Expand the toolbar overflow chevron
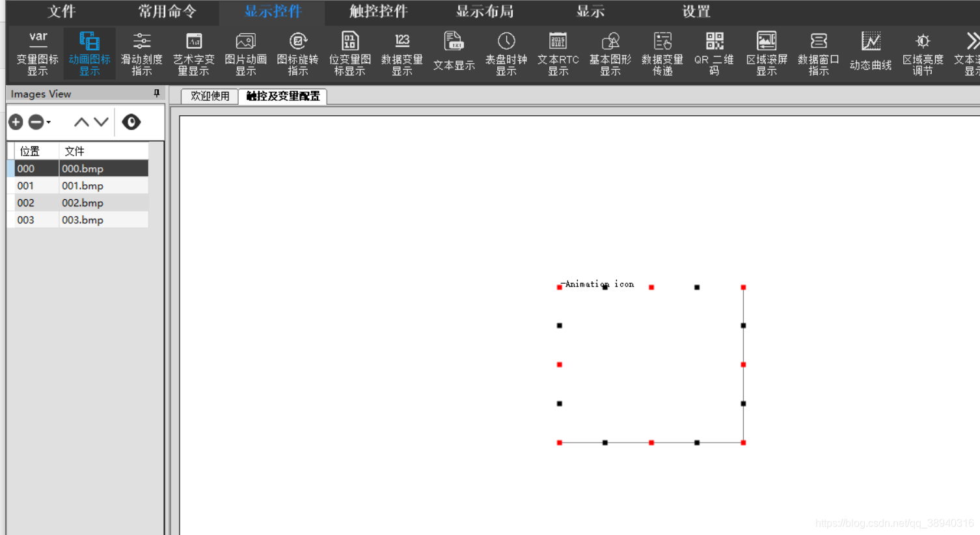Image resolution: width=980 pixels, height=535 pixels. [972, 41]
